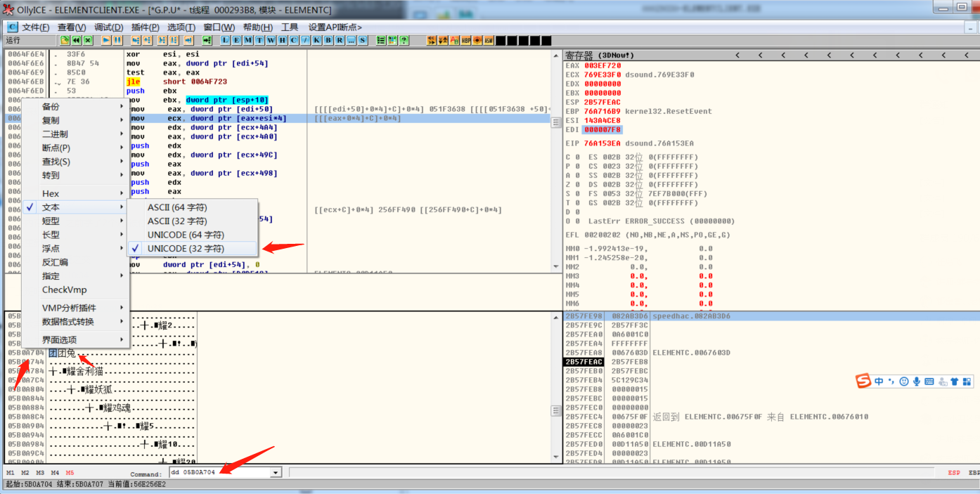Image resolution: width=980 pixels, height=494 pixels.
Task: Expand the 断点(P) submenu
Action: (75, 148)
